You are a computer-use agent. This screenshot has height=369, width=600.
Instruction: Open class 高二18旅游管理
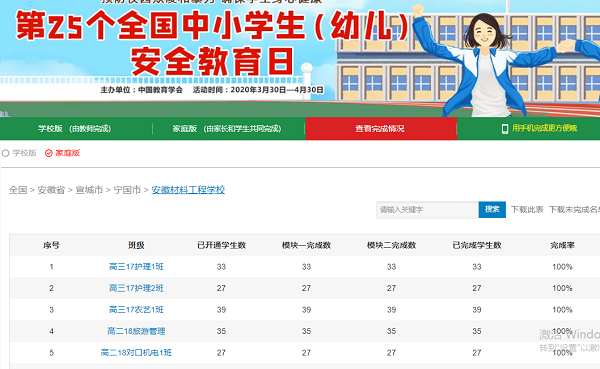coord(136,331)
